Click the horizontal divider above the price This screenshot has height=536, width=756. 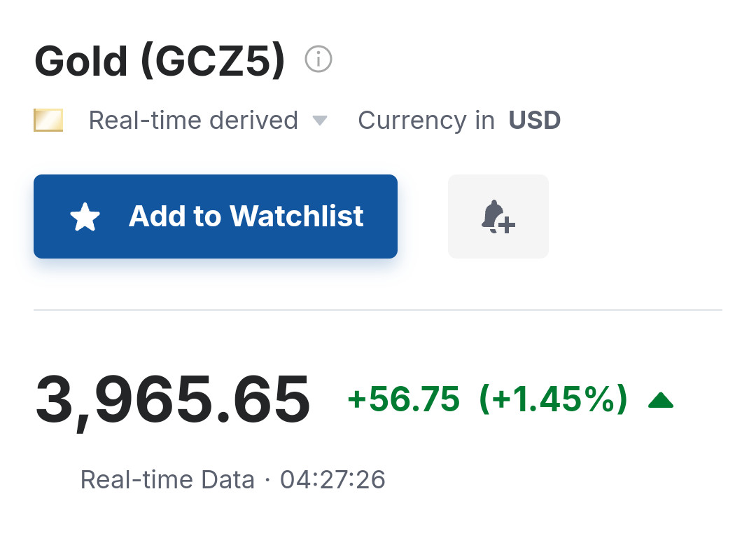(378, 309)
